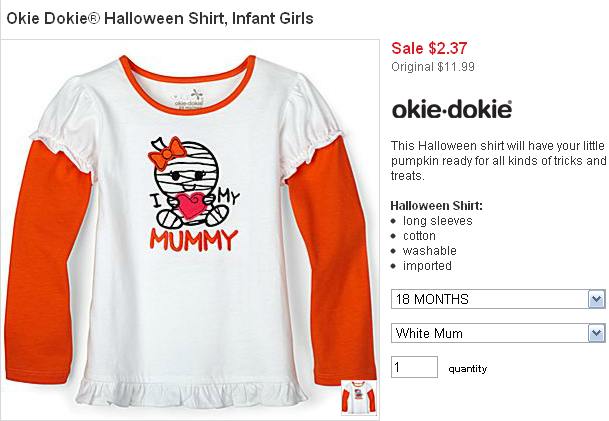Viewport: 609px width, 421px height.
Task: Select the small shirt thumbnail image
Action: (x=359, y=397)
